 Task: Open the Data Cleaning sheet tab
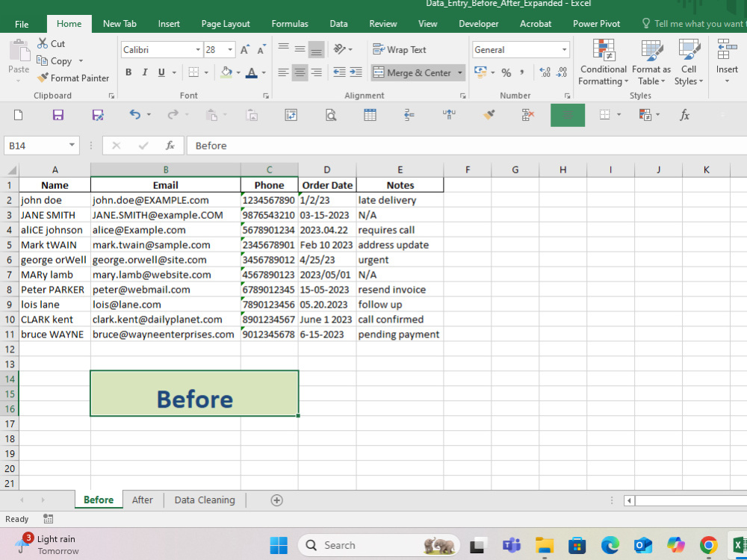pos(205,500)
